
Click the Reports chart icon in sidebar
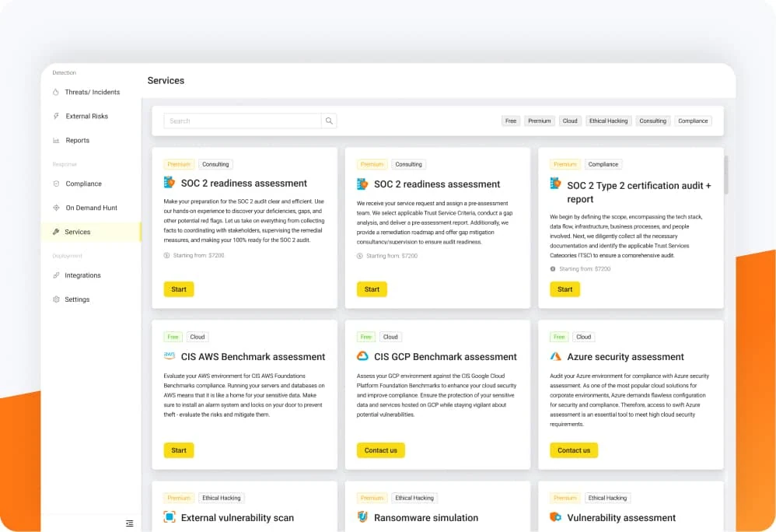[56, 141]
